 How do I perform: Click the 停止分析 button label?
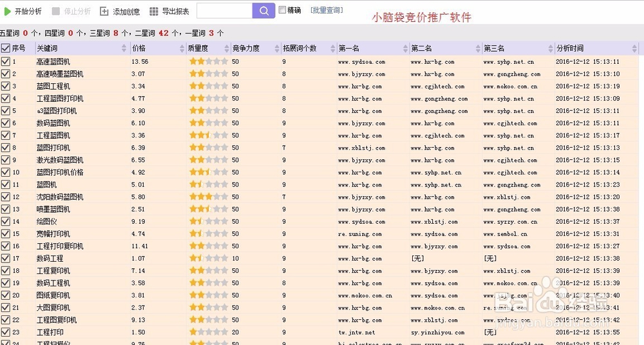point(77,12)
